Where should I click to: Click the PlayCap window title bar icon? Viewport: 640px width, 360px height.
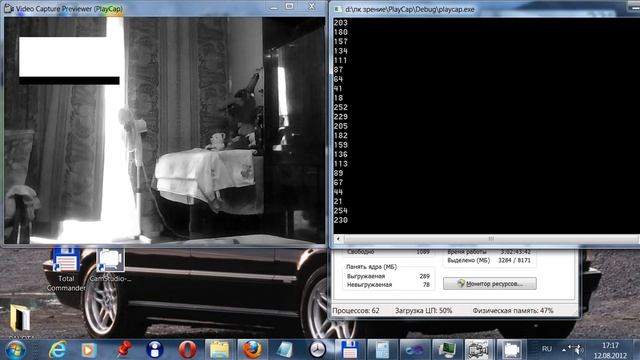[x=9, y=8]
